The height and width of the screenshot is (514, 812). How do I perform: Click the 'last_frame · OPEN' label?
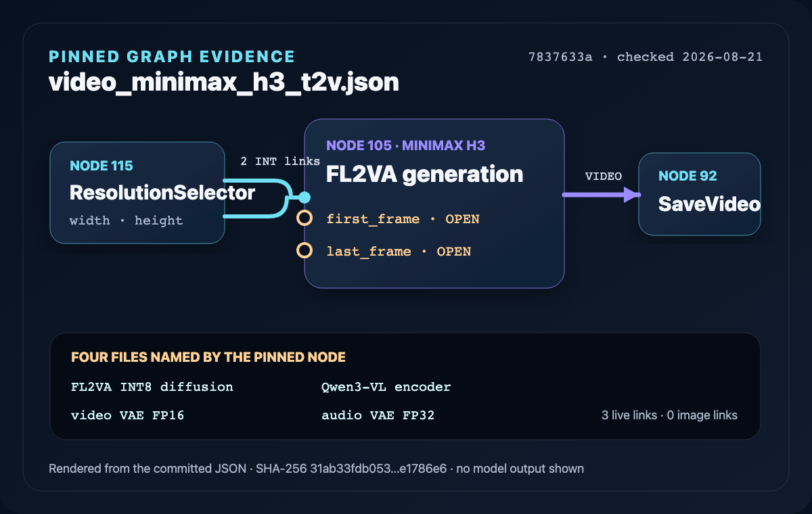399,252
